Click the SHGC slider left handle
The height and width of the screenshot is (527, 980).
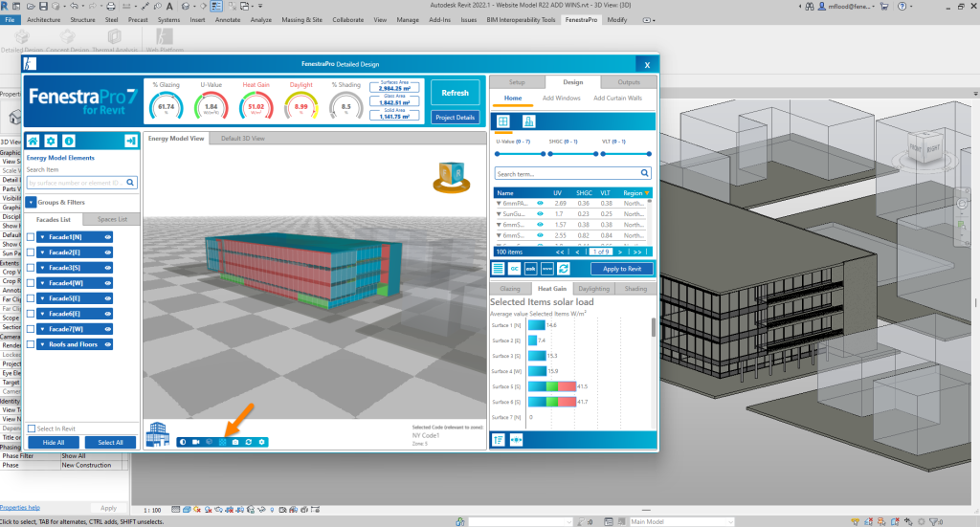coord(550,154)
